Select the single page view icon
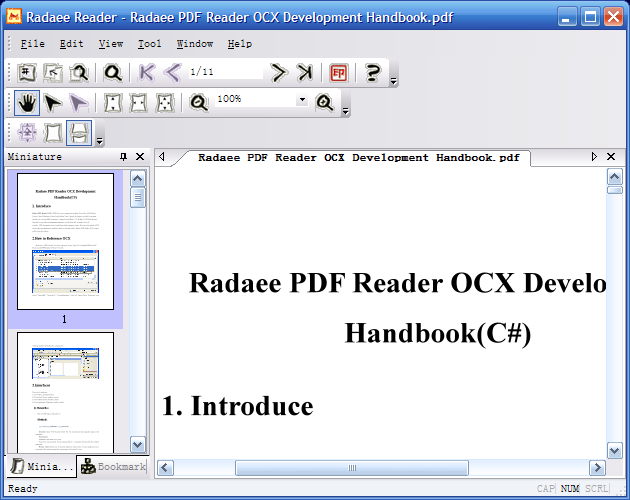This screenshot has width=630, height=500. [x=53, y=133]
